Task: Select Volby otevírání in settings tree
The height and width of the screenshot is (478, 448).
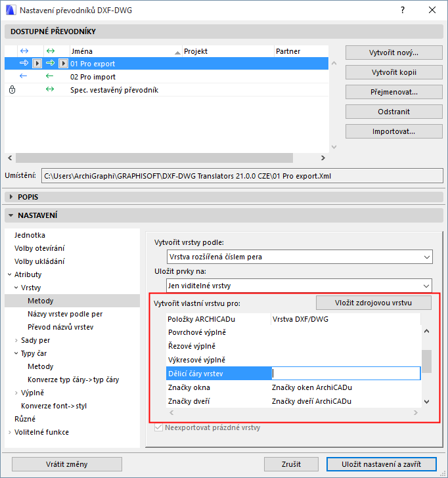Action: click(39, 248)
